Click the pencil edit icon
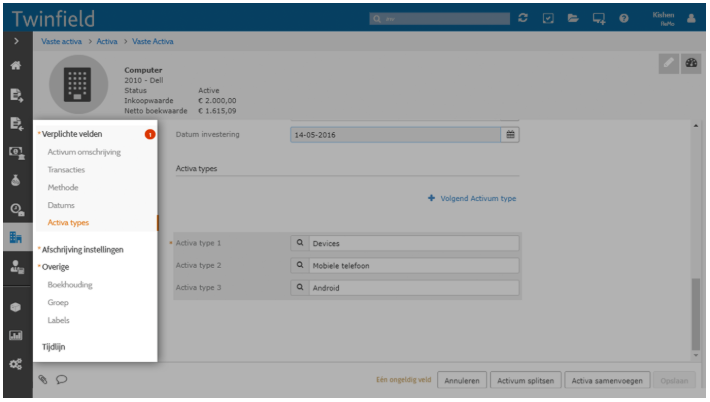Screen dimensions: 710x402 (x=668, y=62)
